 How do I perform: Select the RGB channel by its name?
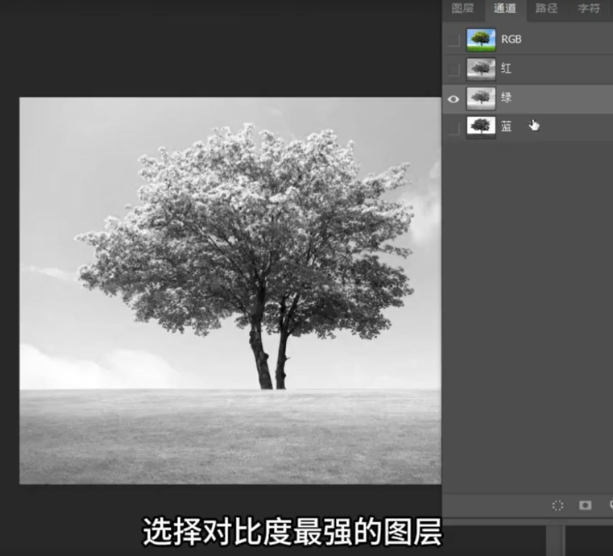pyautogui.click(x=511, y=40)
